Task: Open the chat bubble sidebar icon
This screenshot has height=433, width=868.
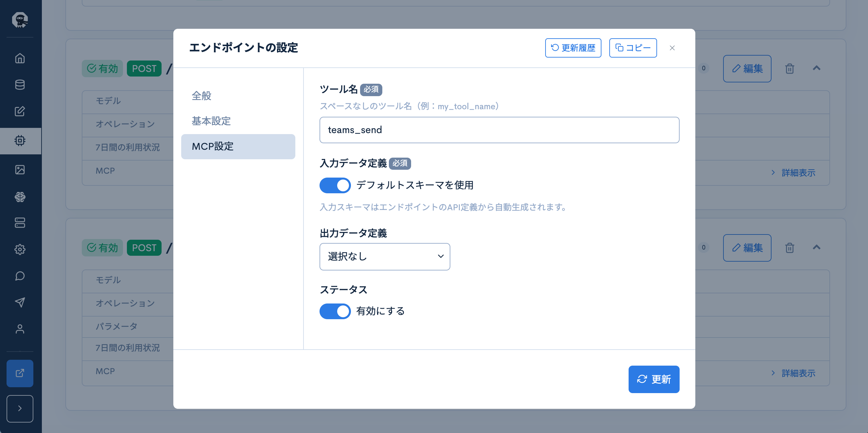Action: pyautogui.click(x=20, y=276)
